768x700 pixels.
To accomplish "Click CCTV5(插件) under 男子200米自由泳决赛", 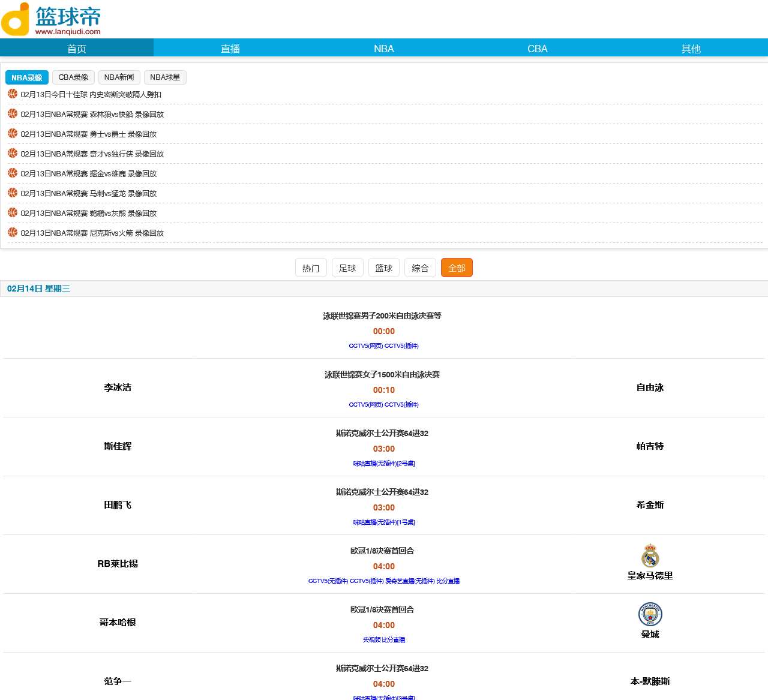I will (x=401, y=346).
